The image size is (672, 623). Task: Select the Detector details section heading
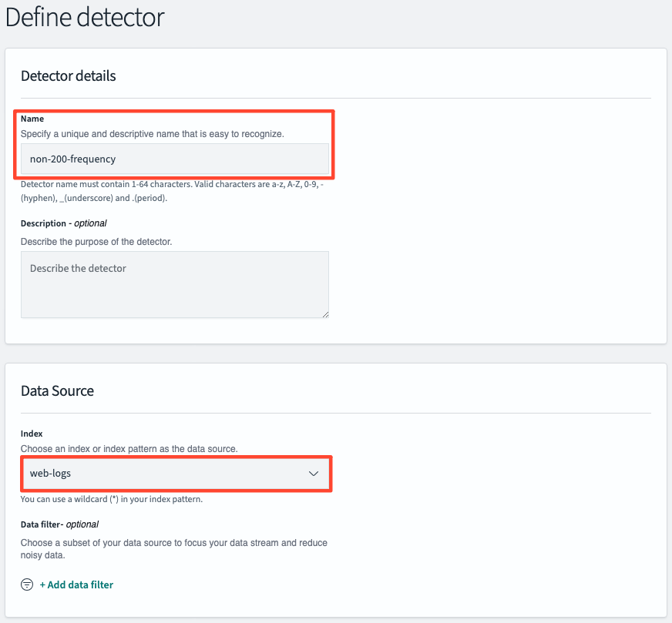(x=69, y=75)
